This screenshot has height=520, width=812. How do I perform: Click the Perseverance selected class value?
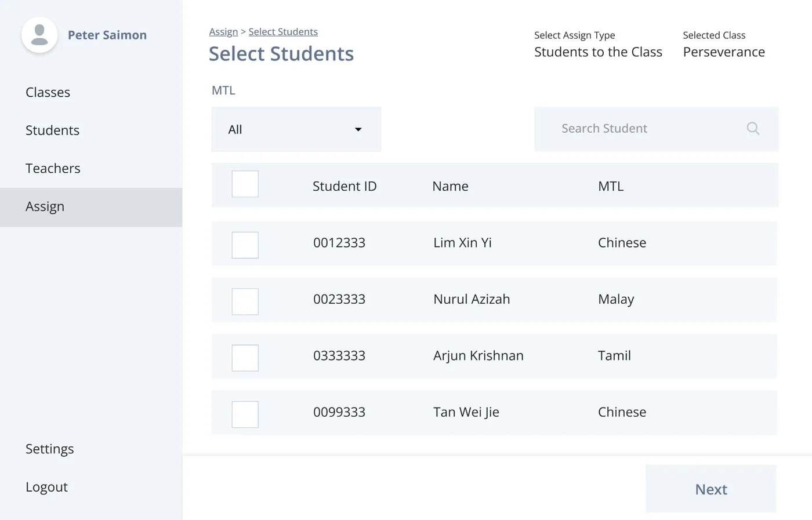pyautogui.click(x=724, y=52)
